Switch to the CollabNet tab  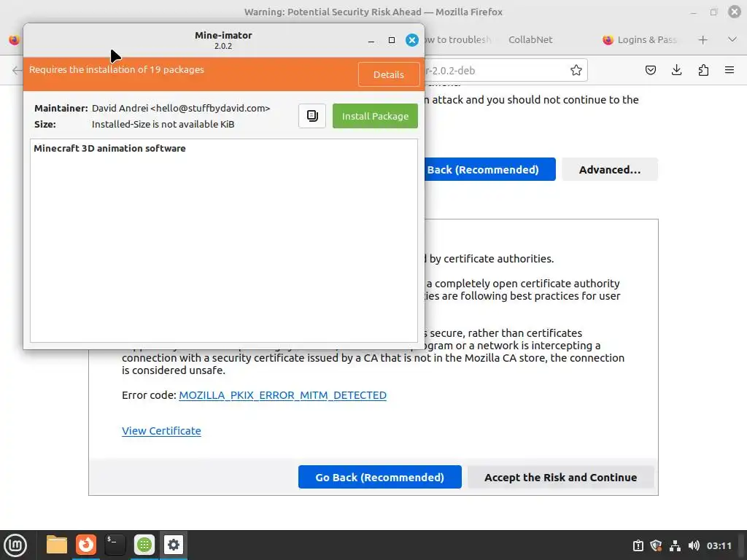point(530,40)
